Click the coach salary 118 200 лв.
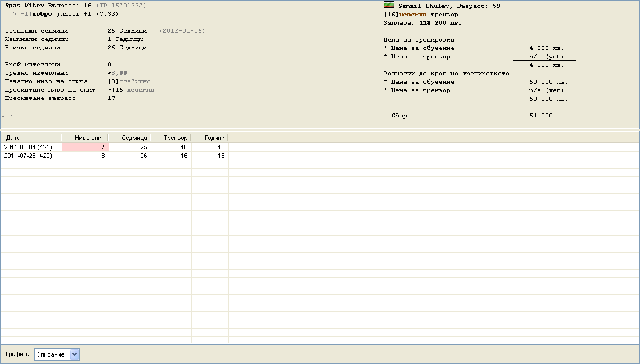 click(440, 23)
